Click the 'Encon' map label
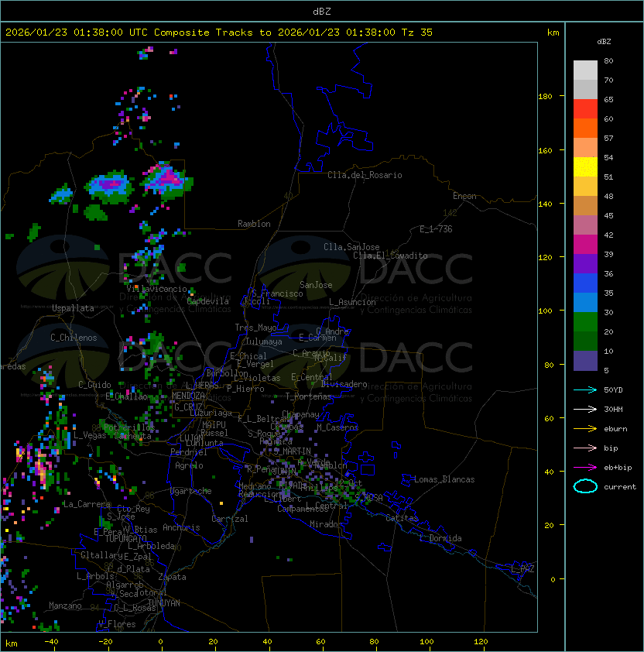The height and width of the screenshot is (652, 644). tap(464, 196)
